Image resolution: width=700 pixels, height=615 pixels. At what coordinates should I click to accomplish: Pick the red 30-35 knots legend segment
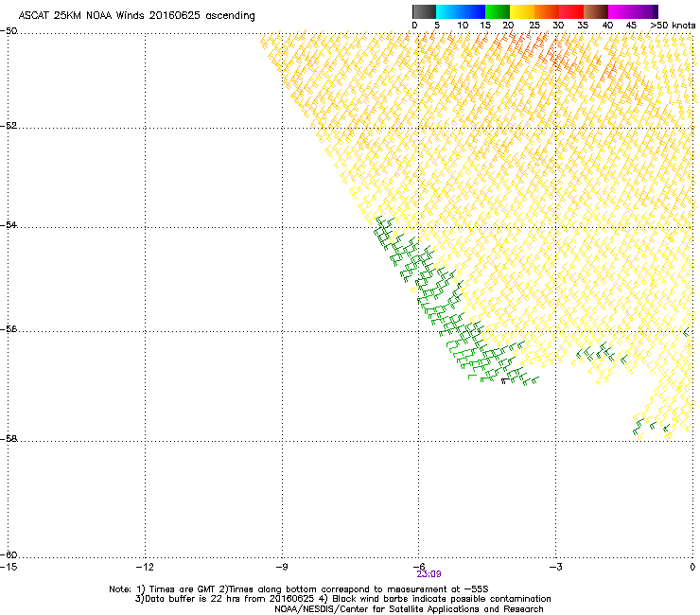571,11
